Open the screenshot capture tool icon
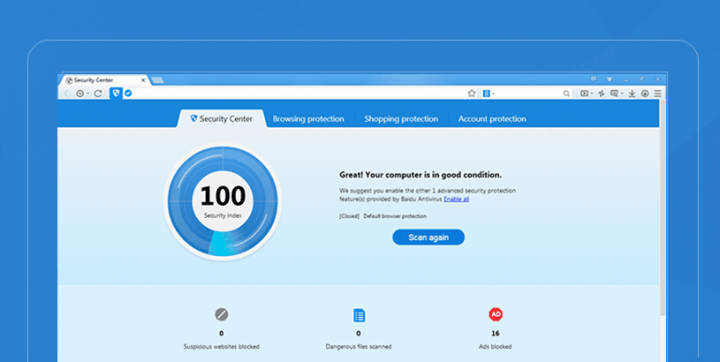The image size is (720, 362). click(614, 94)
